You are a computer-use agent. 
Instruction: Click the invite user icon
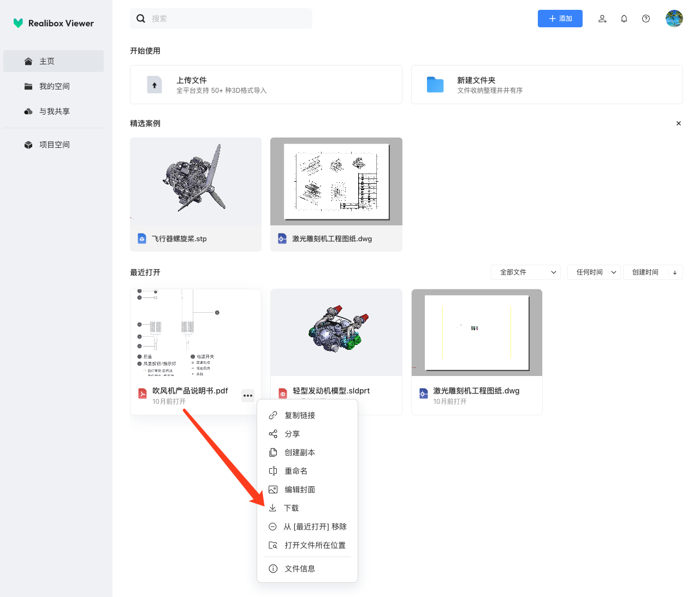[602, 19]
